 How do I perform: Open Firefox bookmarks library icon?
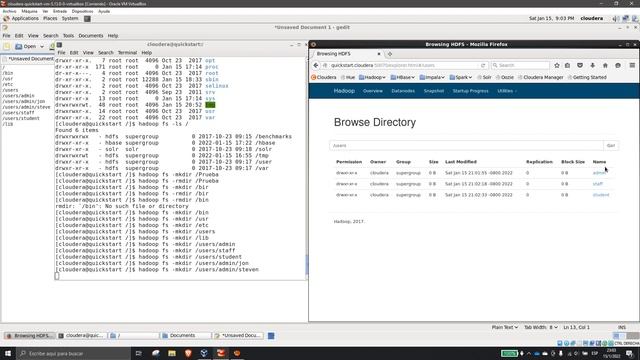point(567,65)
